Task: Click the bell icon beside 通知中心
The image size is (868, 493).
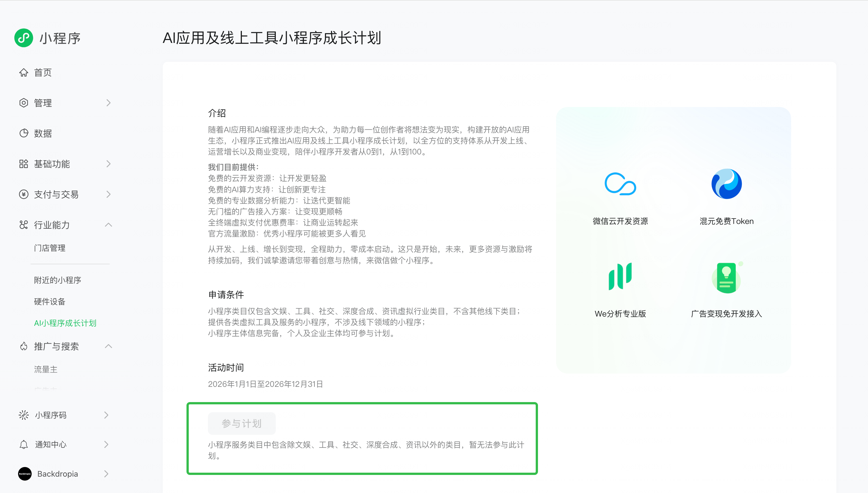Action: (x=23, y=444)
